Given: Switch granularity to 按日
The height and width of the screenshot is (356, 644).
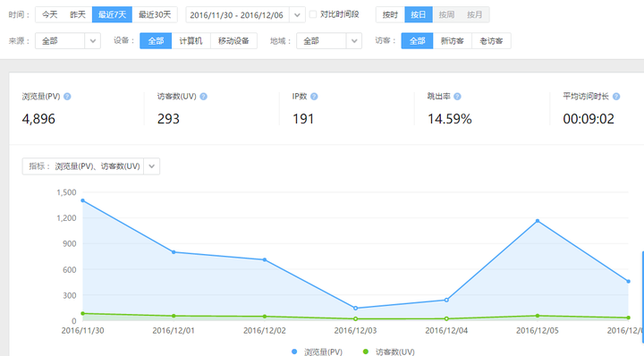Looking at the screenshot, I should click(418, 15).
